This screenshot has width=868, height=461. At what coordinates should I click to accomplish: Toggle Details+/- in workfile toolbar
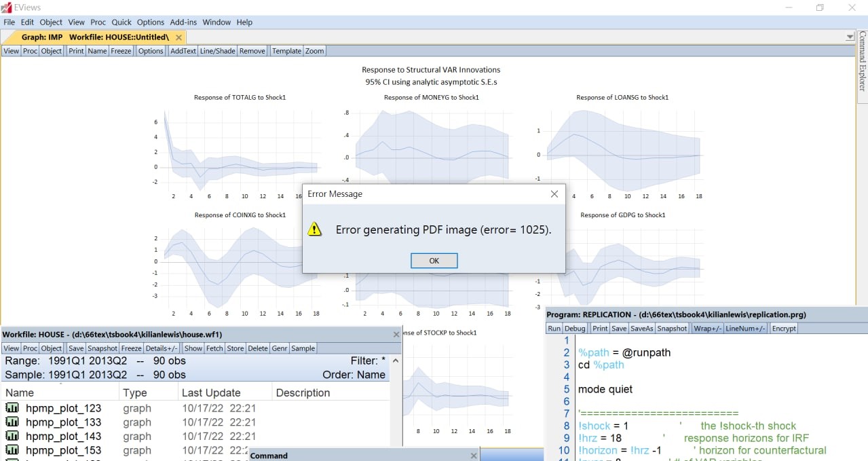pyautogui.click(x=162, y=348)
